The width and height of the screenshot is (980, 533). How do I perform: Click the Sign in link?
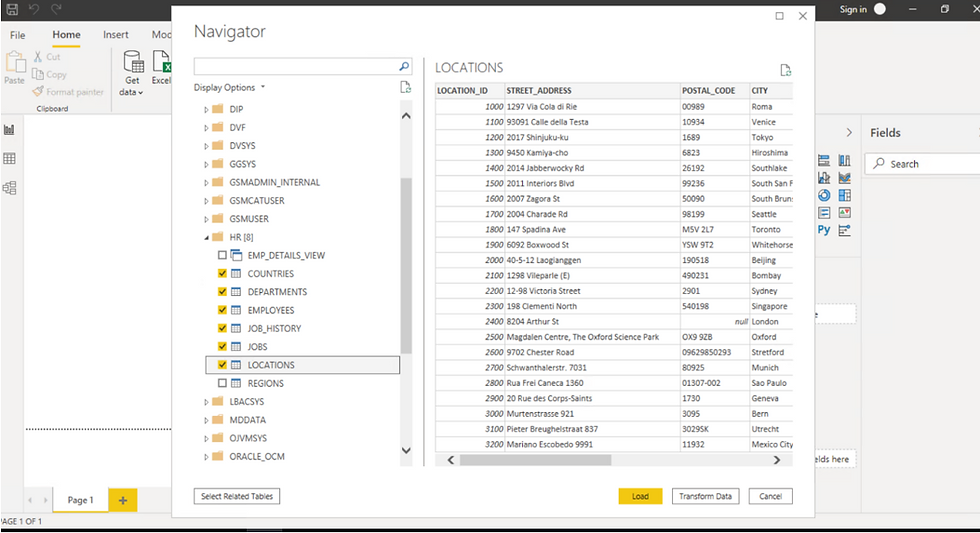pos(853,9)
